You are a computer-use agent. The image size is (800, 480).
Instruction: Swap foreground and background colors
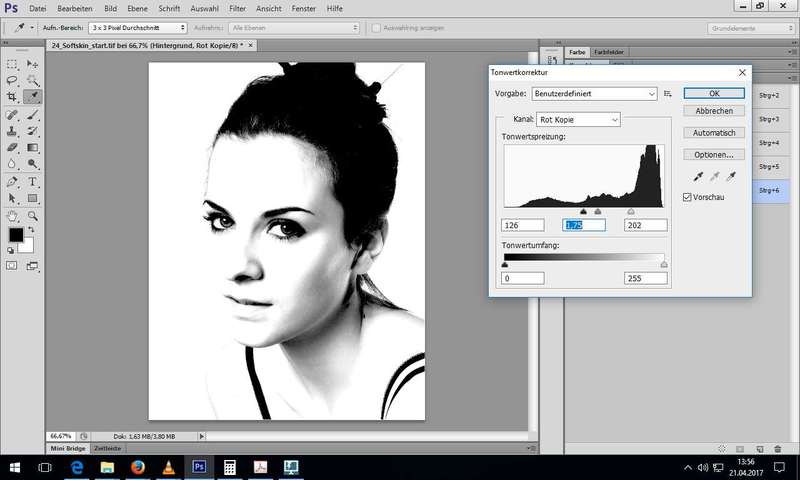coord(29,228)
